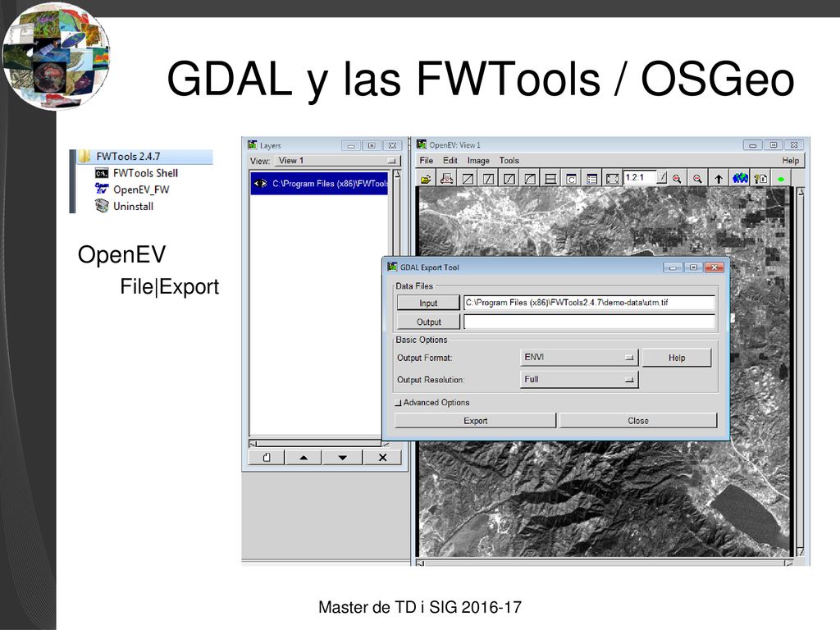
Task: Click the 1.2:1 zoom ratio text field
Action: pyautogui.click(x=640, y=177)
